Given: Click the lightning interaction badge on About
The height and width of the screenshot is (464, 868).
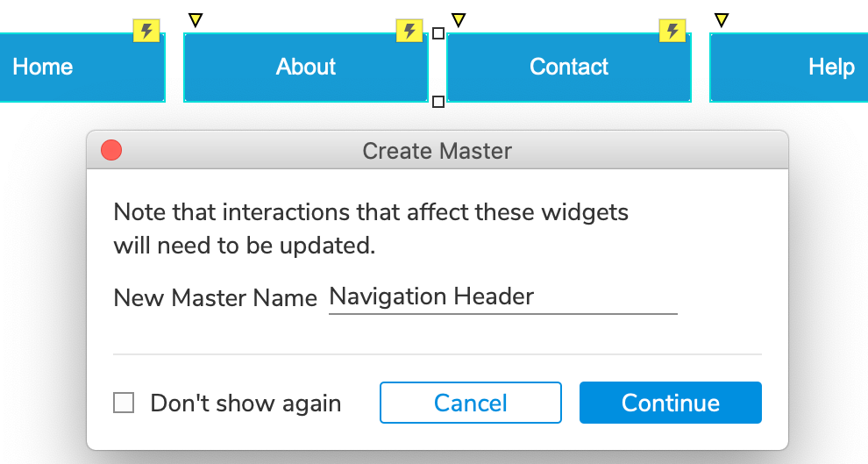Looking at the screenshot, I should coord(409,31).
